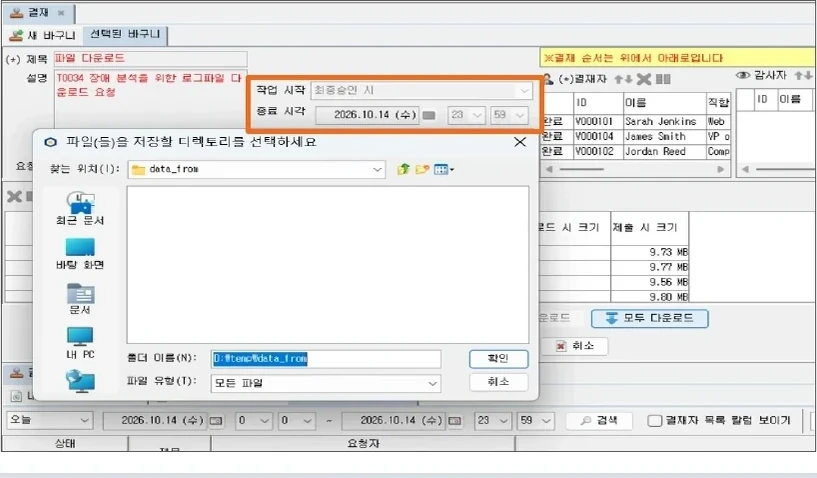Click the end time date field 2026.10.14
817x478 pixels.
367,115
